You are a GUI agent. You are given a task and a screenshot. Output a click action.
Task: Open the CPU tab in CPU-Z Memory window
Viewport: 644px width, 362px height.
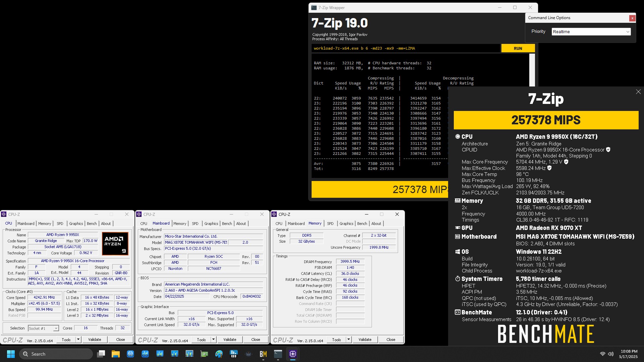279,224
